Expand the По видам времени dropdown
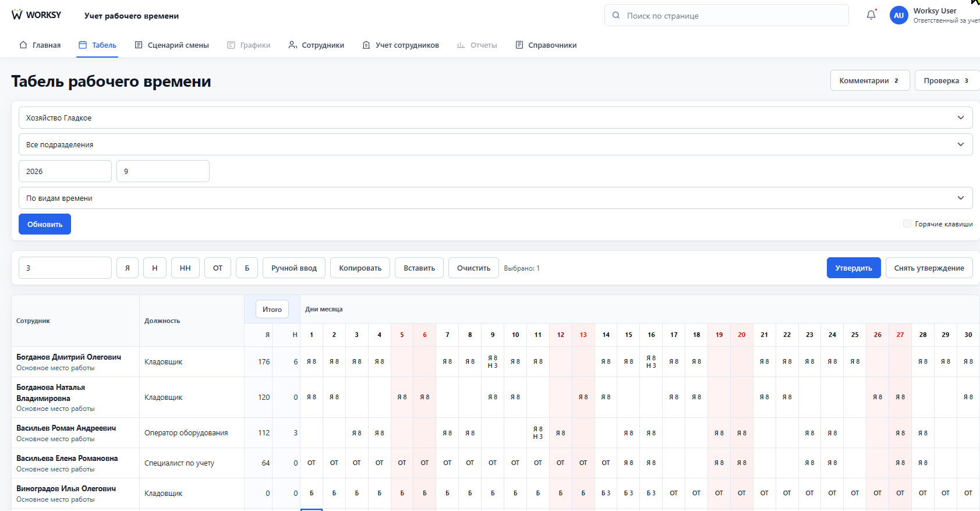This screenshot has width=980, height=511. [x=496, y=198]
